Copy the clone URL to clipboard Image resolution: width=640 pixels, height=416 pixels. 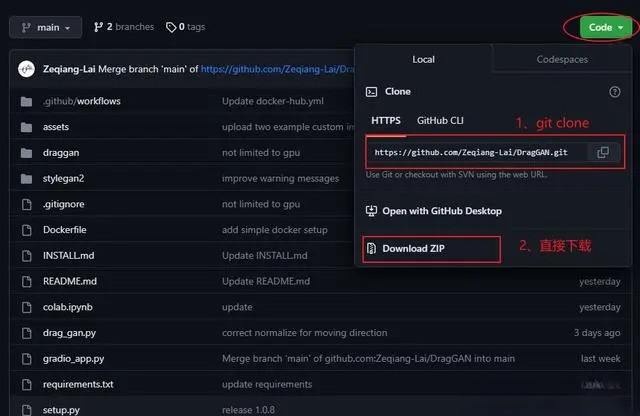603,152
